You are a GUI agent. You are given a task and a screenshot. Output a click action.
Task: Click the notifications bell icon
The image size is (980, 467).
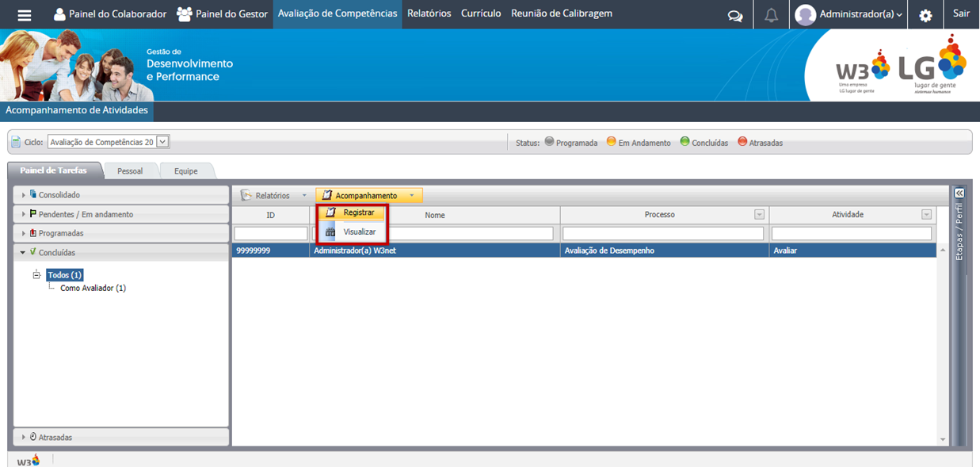[771, 15]
